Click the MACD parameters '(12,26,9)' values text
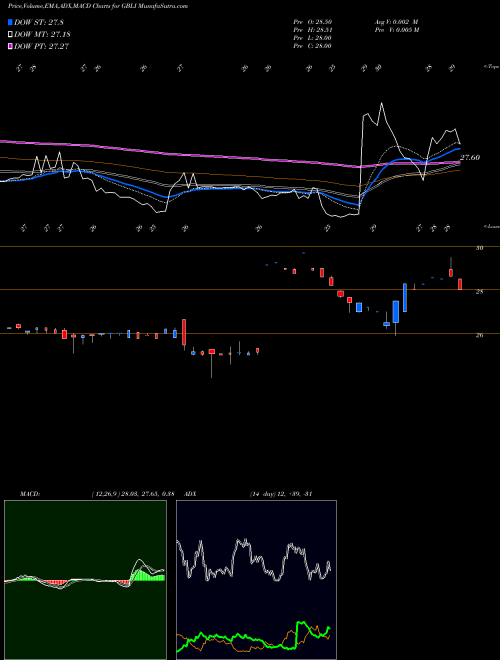The height and width of the screenshot is (660, 500). coord(133,494)
